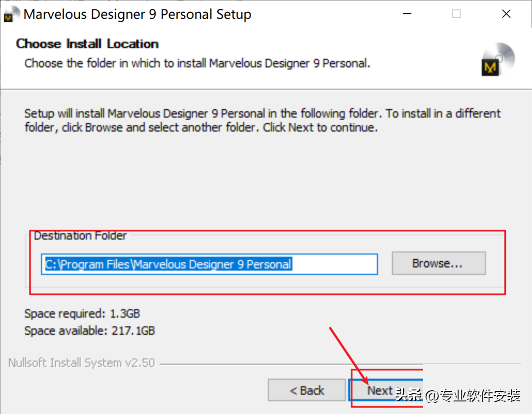Click the greyed-out maximize window button
Screen dimensions: 532x414
pos(456,14)
